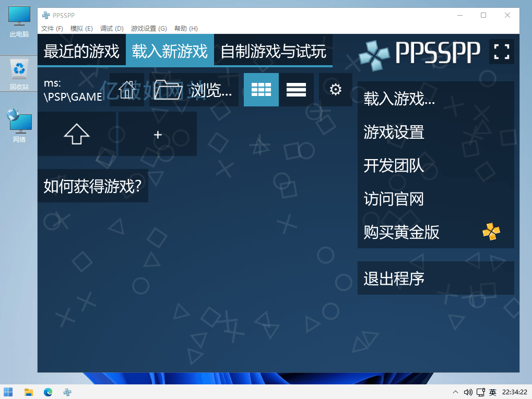The height and width of the screenshot is (399, 532).
Task: Open the 最近的游戏 tab
Action: click(81, 51)
